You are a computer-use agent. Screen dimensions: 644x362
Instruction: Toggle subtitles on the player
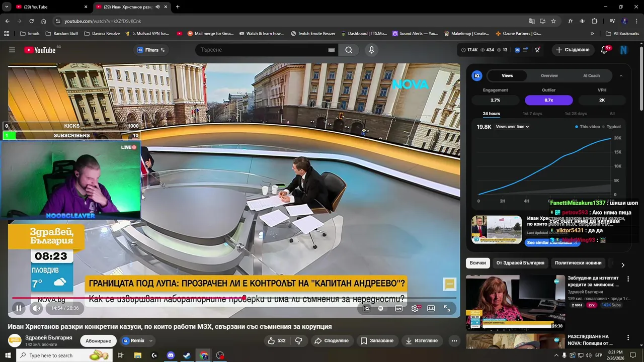[398, 308]
